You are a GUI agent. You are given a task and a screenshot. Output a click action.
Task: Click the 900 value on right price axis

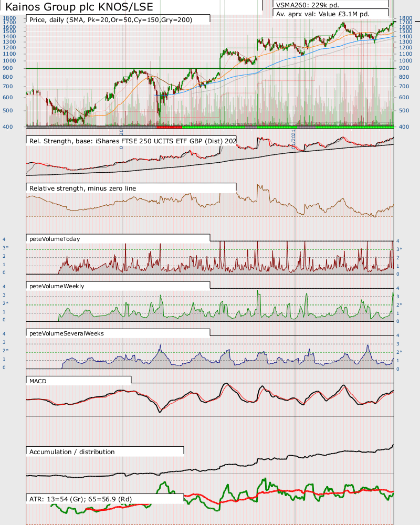(x=404, y=68)
